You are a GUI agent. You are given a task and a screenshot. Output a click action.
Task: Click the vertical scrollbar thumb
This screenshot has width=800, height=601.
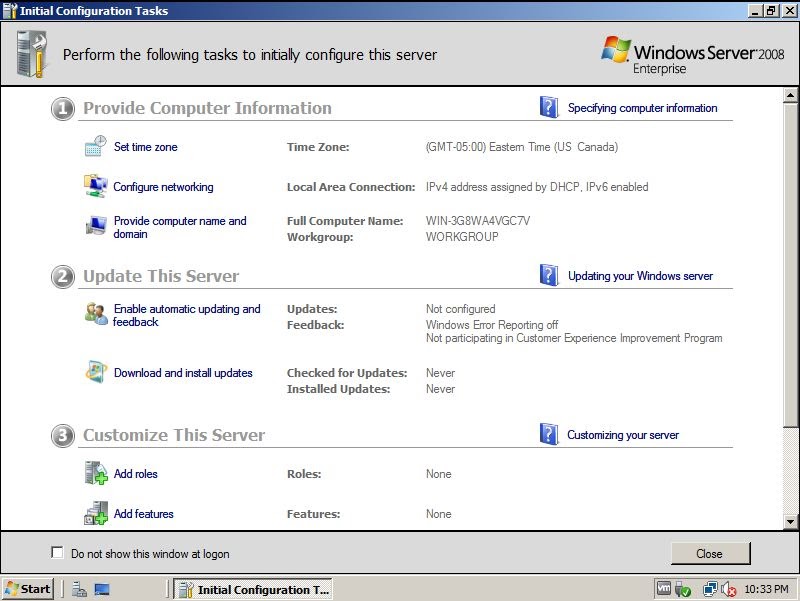point(790,263)
